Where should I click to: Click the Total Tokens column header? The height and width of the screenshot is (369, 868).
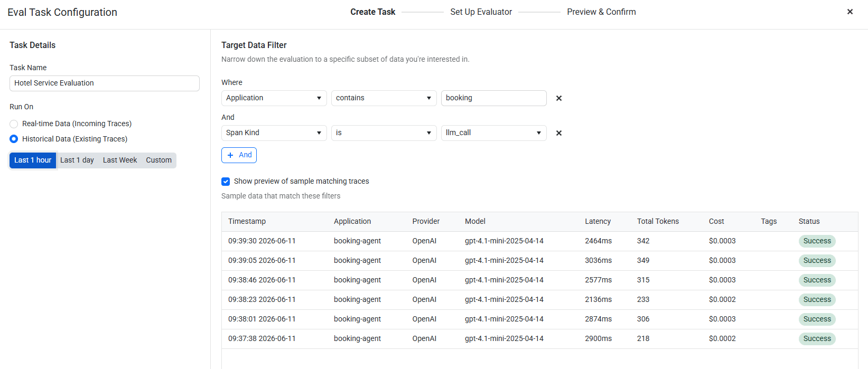pyautogui.click(x=658, y=222)
